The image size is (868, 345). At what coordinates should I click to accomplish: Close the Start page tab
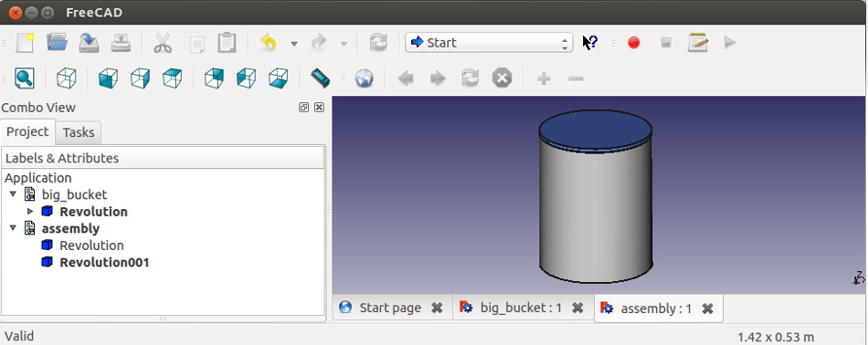tap(437, 308)
